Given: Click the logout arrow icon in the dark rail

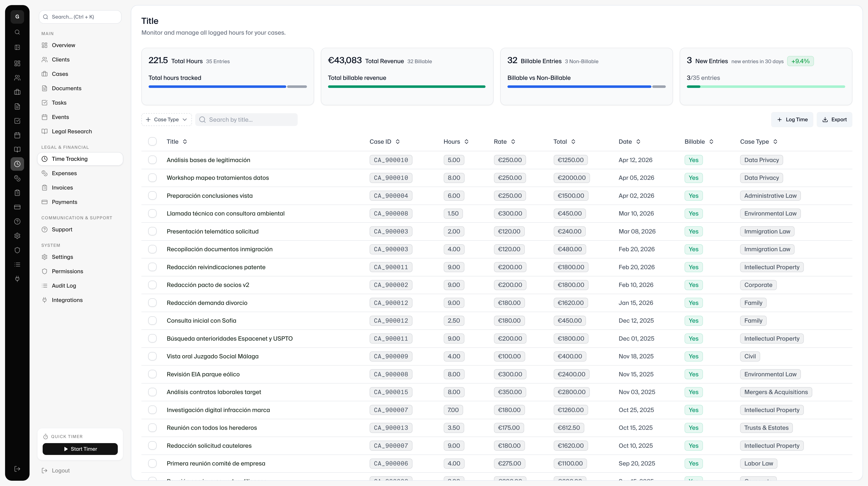Looking at the screenshot, I should pyautogui.click(x=17, y=469).
